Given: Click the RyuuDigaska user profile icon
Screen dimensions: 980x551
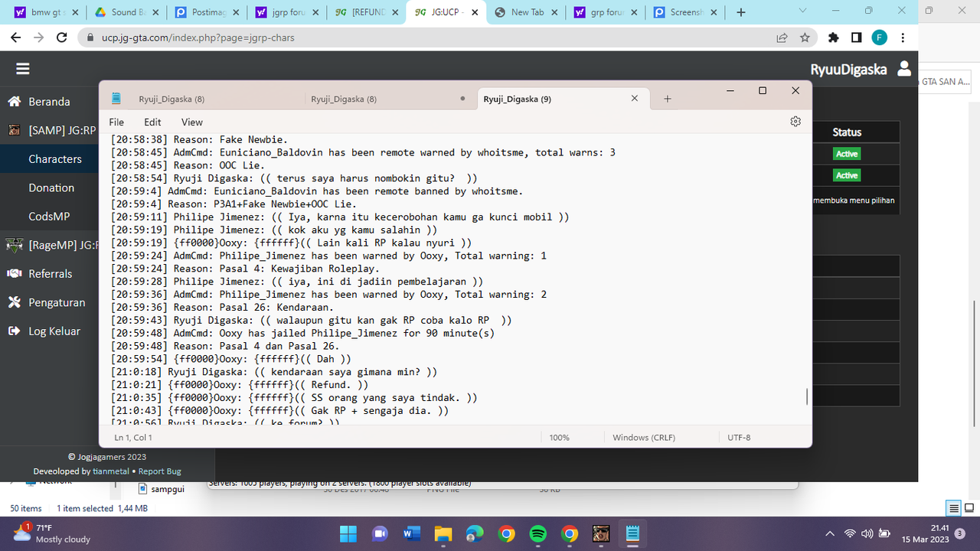Looking at the screenshot, I should coord(904,69).
